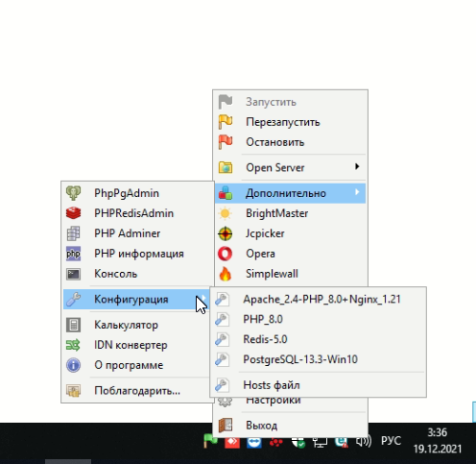Click the blue TeamViewer tray icon

coord(254,443)
